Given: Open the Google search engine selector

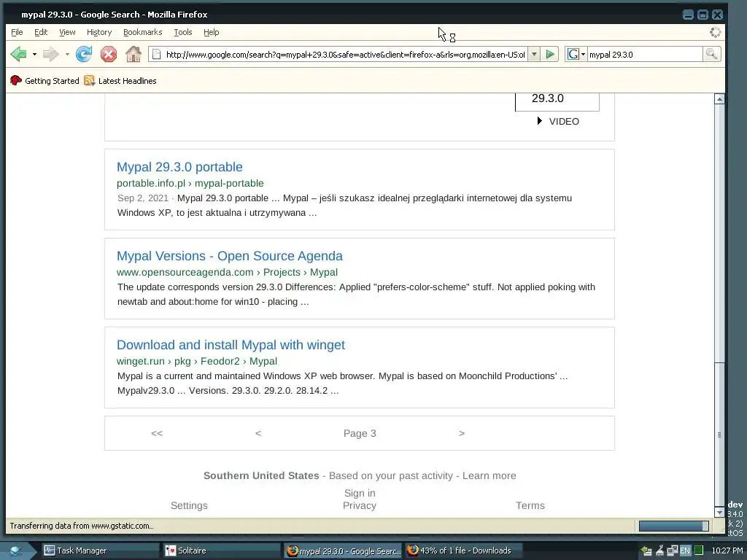Looking at the screenshot, I should tap(576, 54).
